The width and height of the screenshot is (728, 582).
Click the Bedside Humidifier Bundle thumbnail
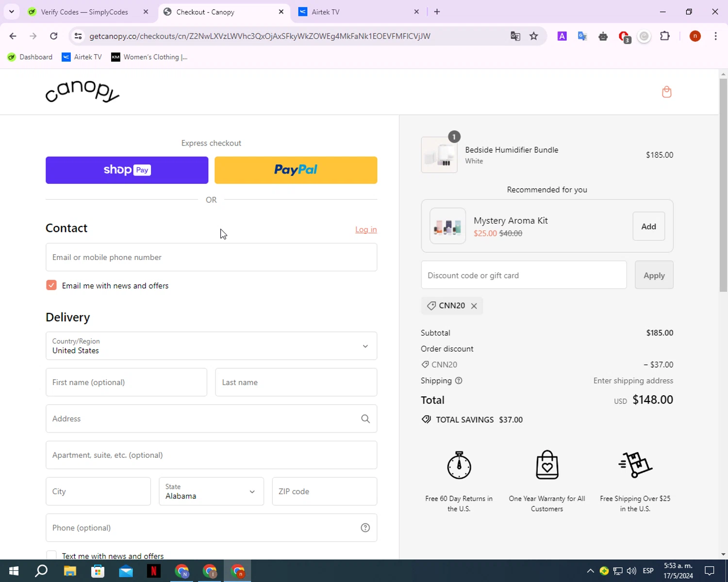(x=439, y=155)
